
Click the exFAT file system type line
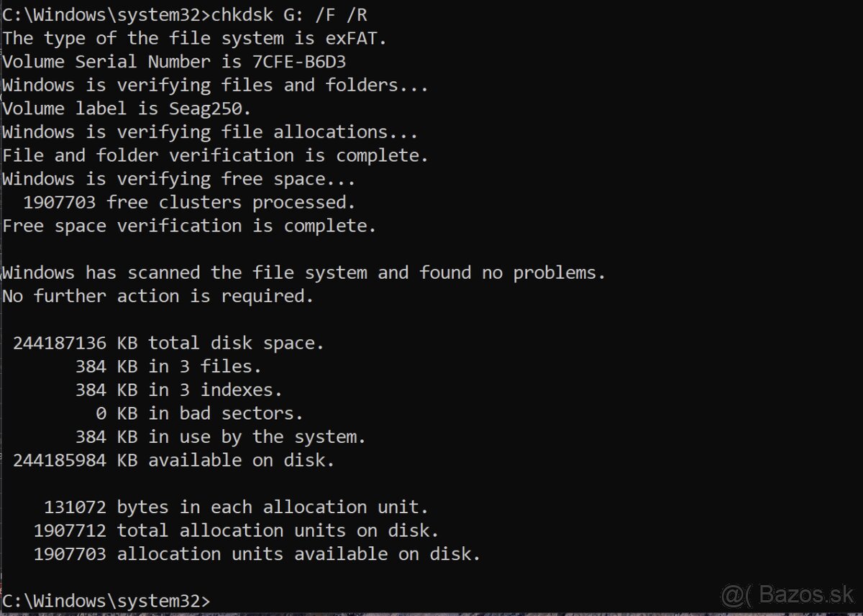pos(194,38)
